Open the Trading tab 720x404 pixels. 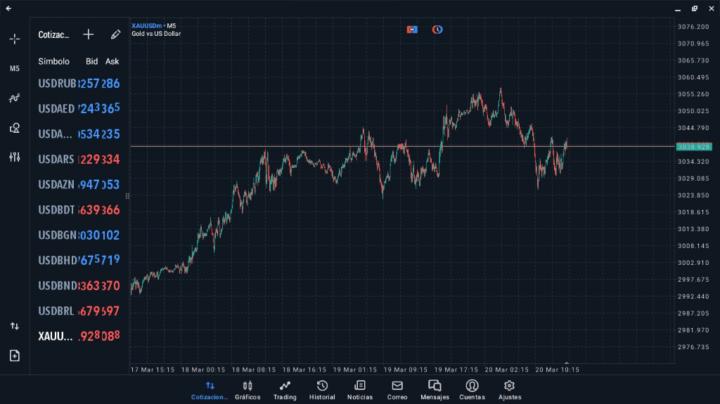[285, 390]
